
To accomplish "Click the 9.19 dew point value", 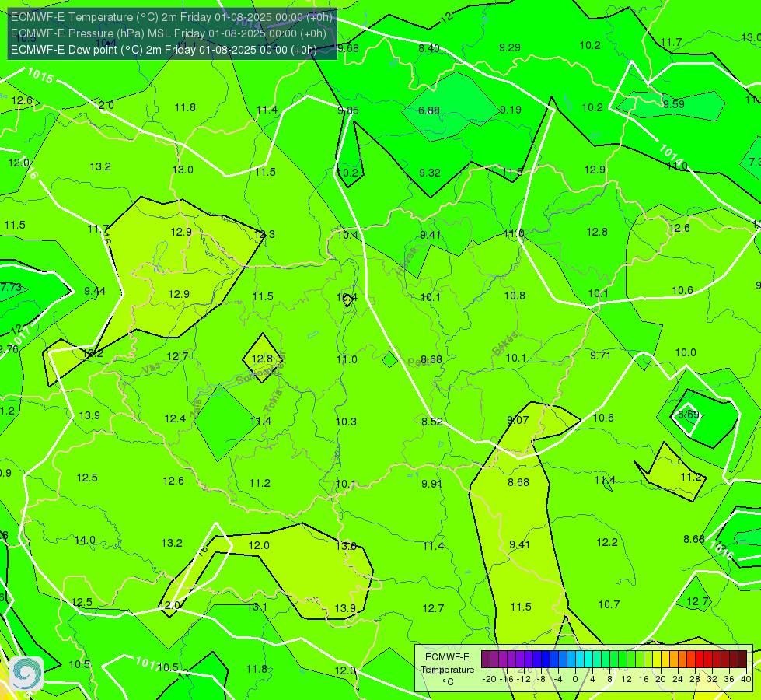I will 511,110.
